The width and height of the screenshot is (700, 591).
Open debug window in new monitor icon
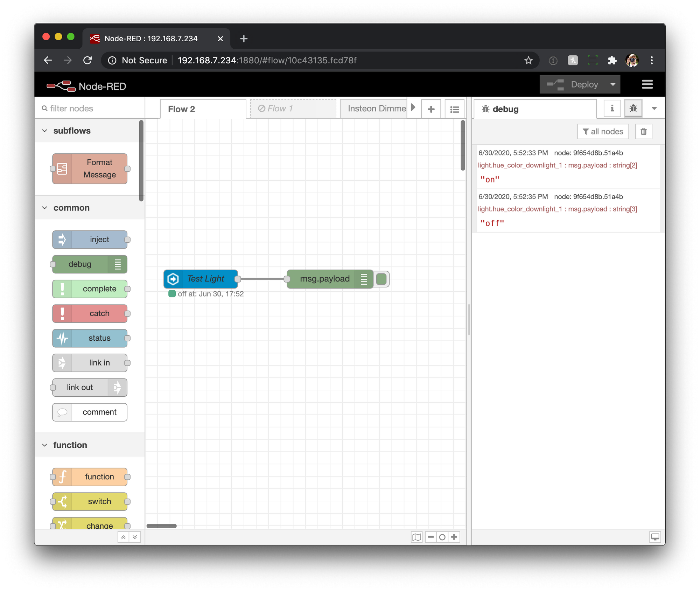coord(655,537)
